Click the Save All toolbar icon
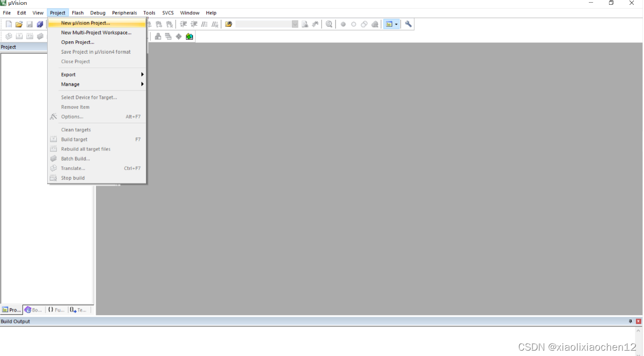This screenshot has height=356, width=644. coord(40,24)
